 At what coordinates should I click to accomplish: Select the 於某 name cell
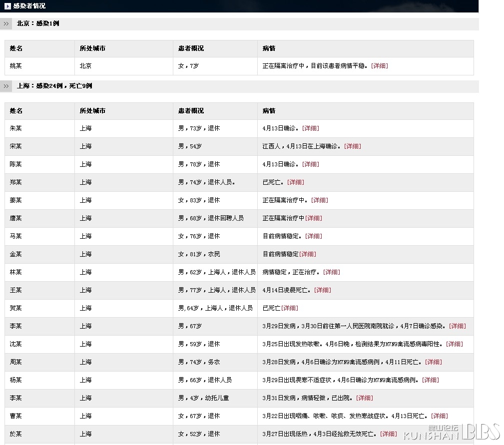pos(40,434)
